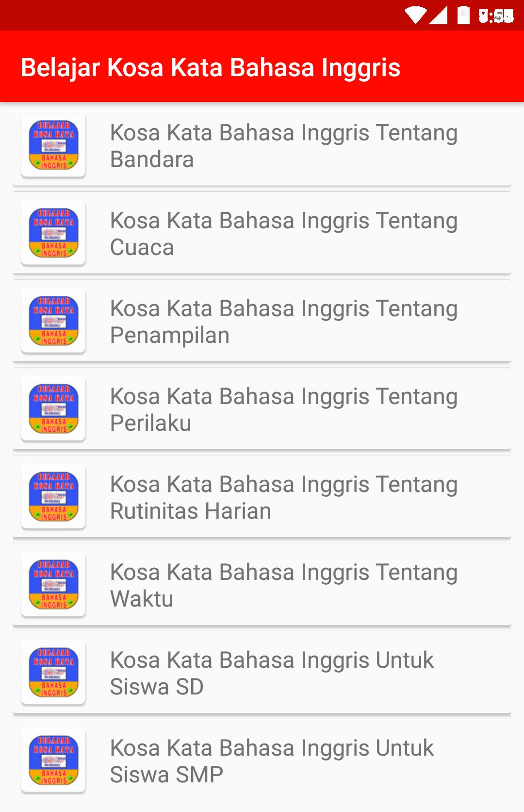524x812 pixels.
Task: Tap the icon beside Rutinitas Harian entry
Action: 53,497
